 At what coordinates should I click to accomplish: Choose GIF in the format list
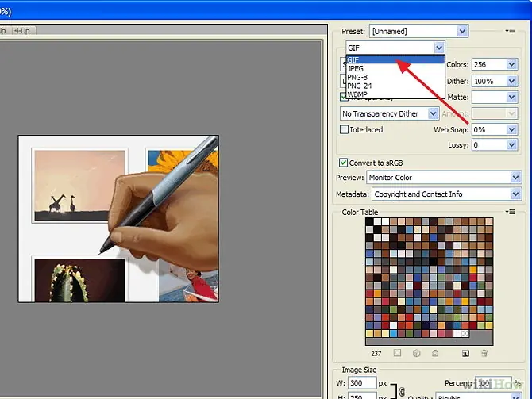click(x=395, y=59)
